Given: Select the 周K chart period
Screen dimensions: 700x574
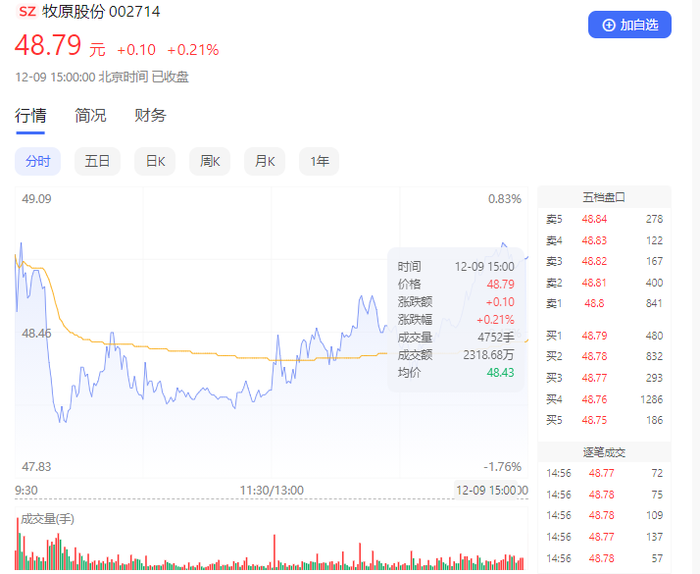Looking at the screenshot, I should pos(210,161).
